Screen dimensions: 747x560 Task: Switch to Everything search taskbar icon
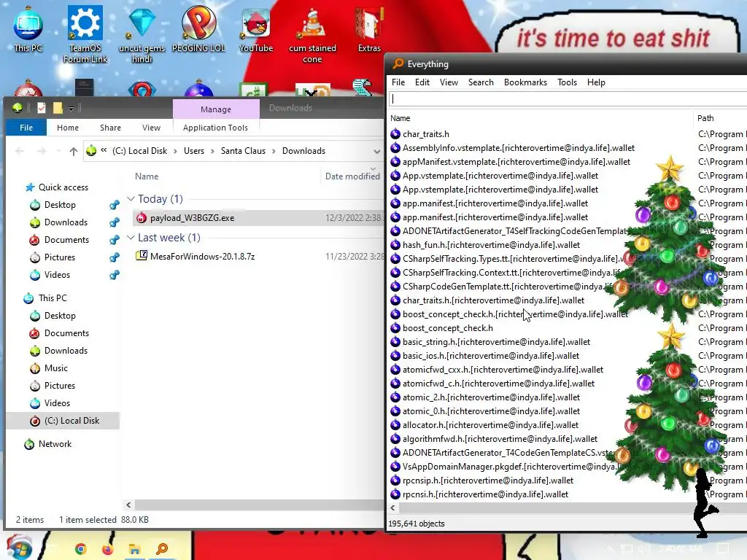click(162, 549)
